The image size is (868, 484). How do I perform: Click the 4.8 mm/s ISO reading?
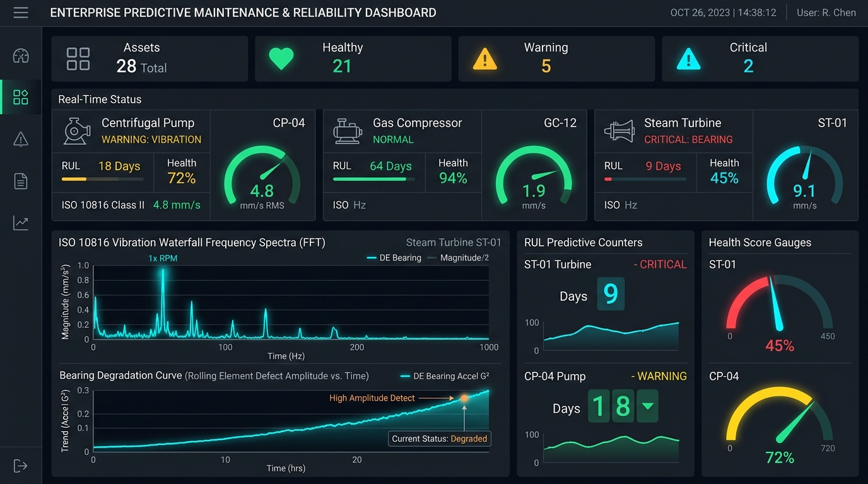click(x=177, y=205)
